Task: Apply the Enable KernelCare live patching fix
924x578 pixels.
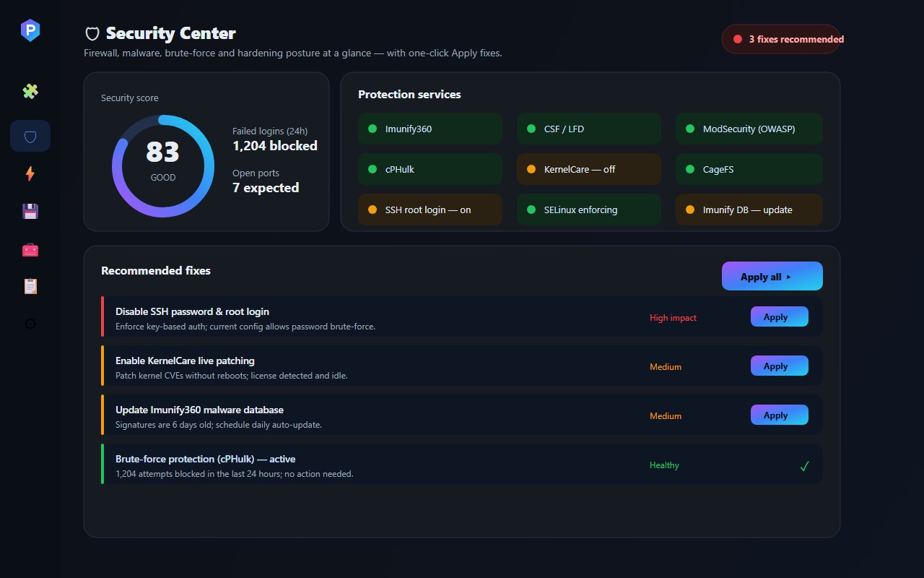Action: (x=780, y=366)
